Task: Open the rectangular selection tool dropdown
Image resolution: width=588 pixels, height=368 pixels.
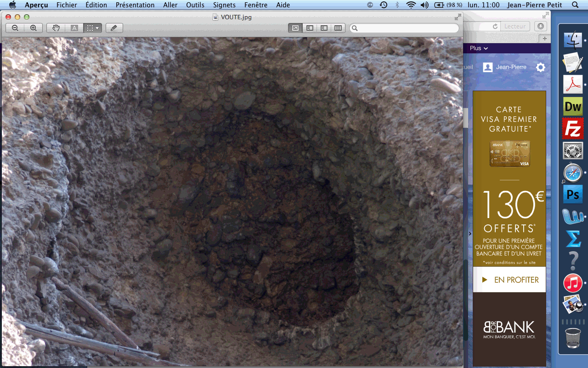Action: [x=92, y=28]
